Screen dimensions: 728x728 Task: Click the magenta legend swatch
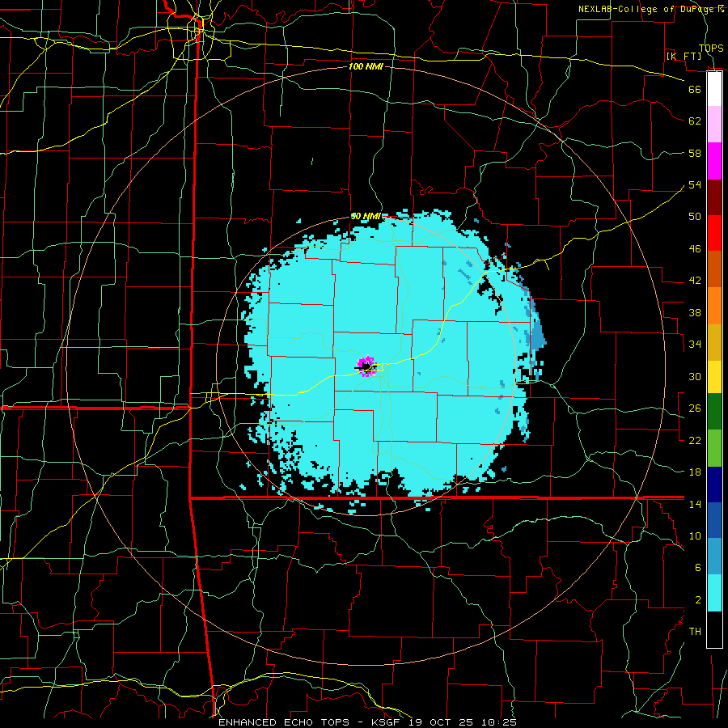(x=714, y=161)
